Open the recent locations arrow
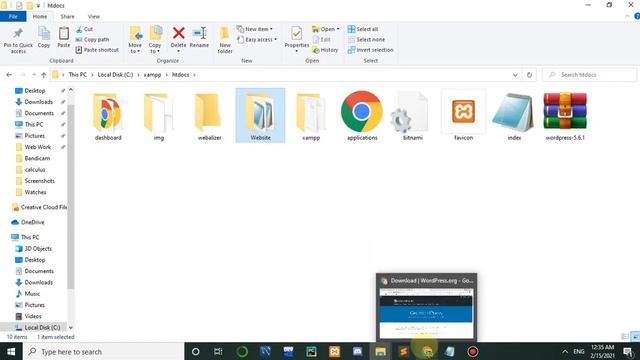The image size is (640, 360). pos(33,75)
